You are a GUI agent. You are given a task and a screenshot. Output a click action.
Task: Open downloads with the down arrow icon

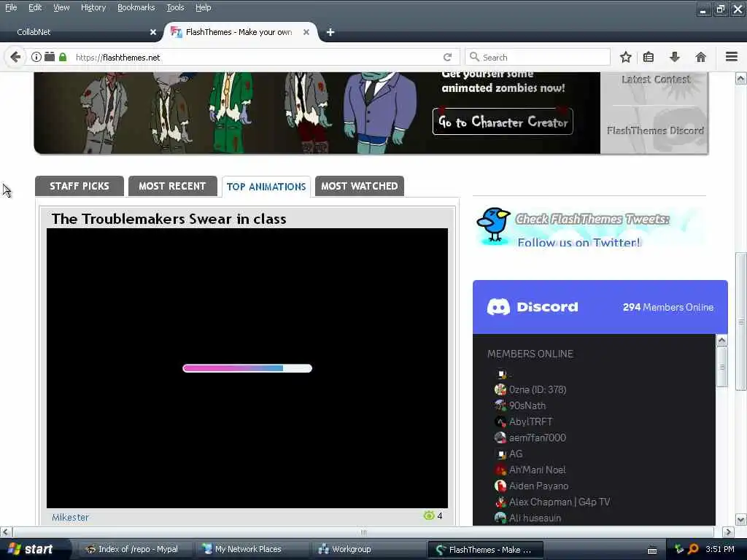675,57
